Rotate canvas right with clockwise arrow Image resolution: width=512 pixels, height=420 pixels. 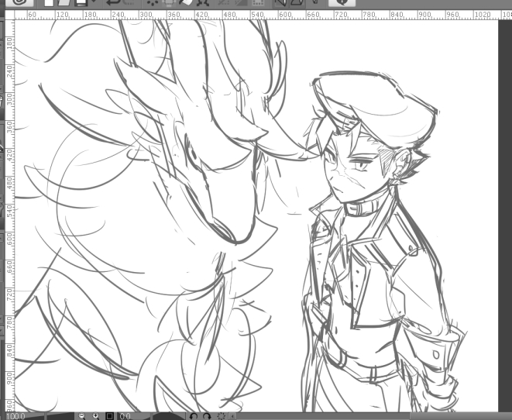207,416
